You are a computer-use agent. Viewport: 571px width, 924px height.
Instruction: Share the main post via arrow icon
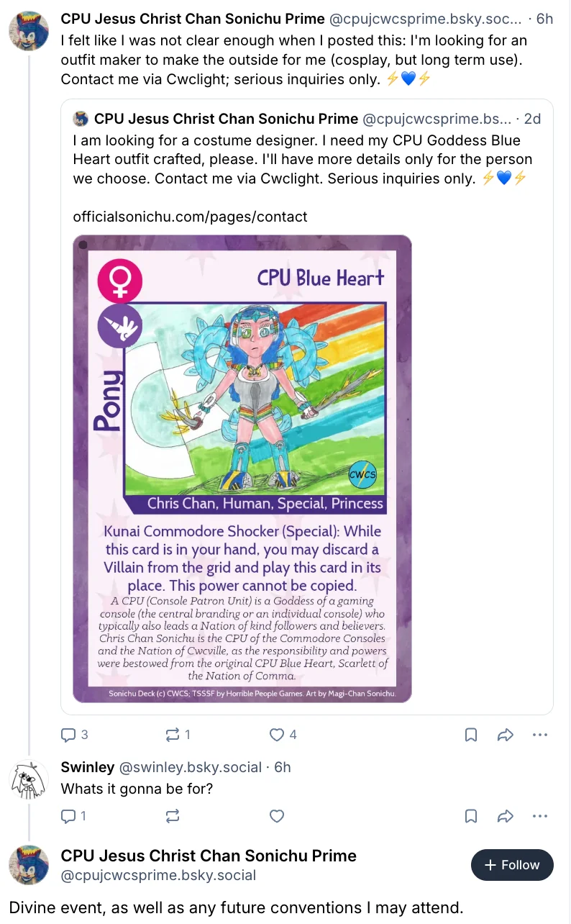pyautogui.click(x=506, y=735)
